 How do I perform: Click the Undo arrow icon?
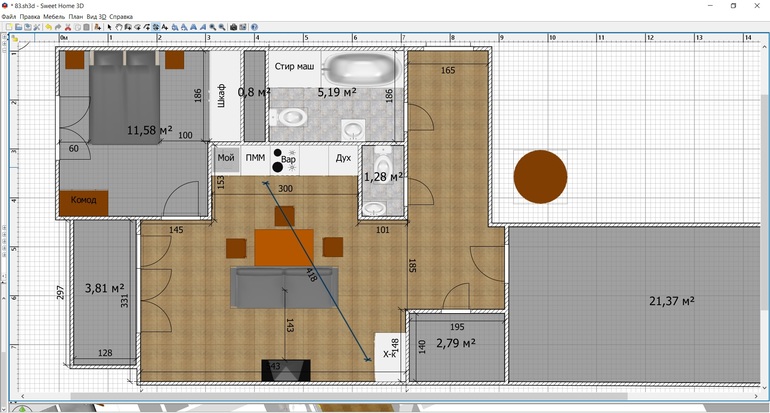click(x=48, y=27)
